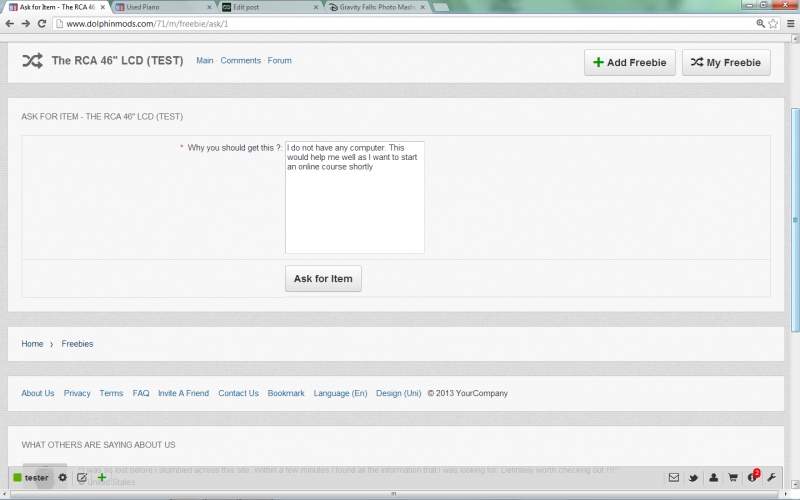Open Contact Us footer link
800x500 pixels.
pos(238,393)
